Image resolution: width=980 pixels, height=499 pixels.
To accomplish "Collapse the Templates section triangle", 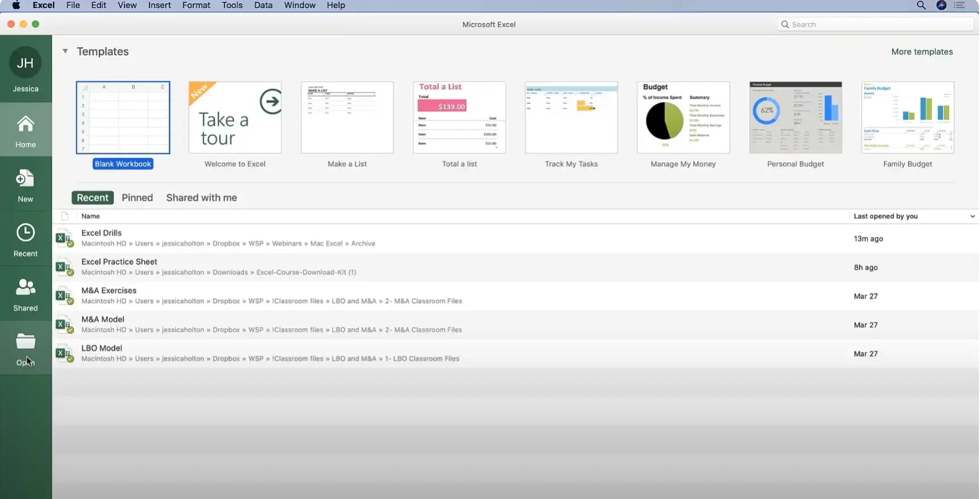I will click(65, 51).
